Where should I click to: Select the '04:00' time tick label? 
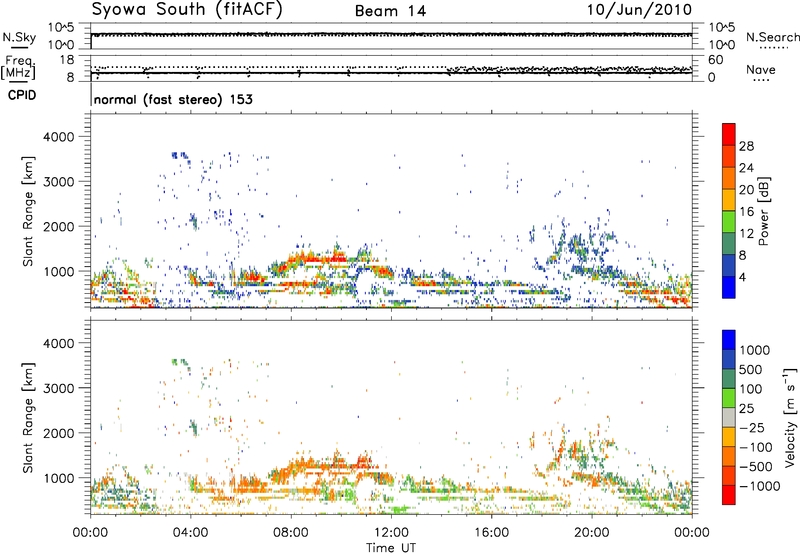191,533
